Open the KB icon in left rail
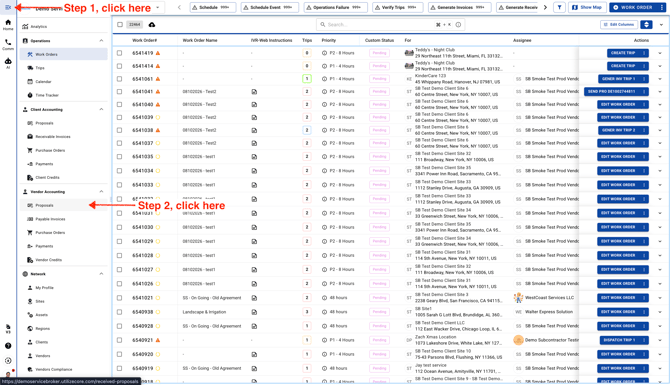 (x=8, y=329)
